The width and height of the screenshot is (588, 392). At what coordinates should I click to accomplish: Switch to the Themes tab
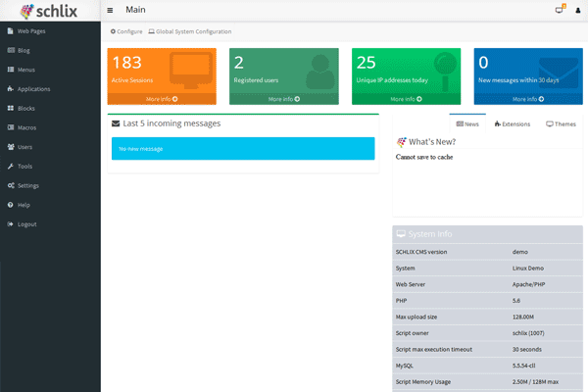coord(561,124)
